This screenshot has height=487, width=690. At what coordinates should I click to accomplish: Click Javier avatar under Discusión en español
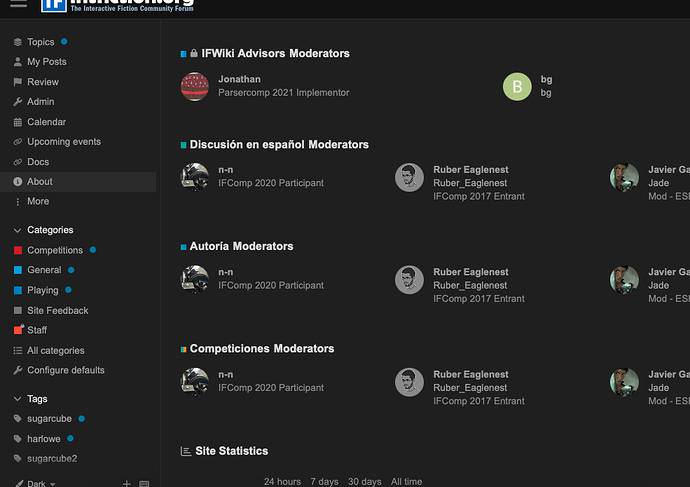point(624,178)
